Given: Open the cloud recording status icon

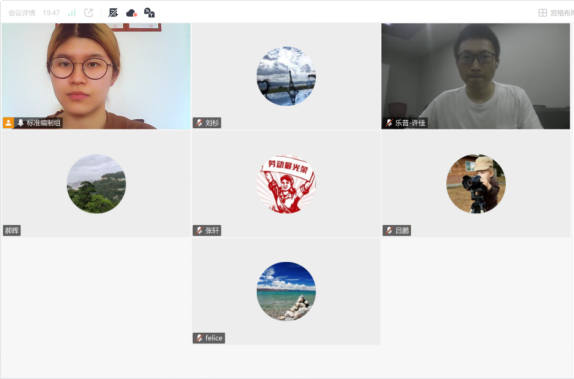Looking at the screenshot, I should [131, 13].
